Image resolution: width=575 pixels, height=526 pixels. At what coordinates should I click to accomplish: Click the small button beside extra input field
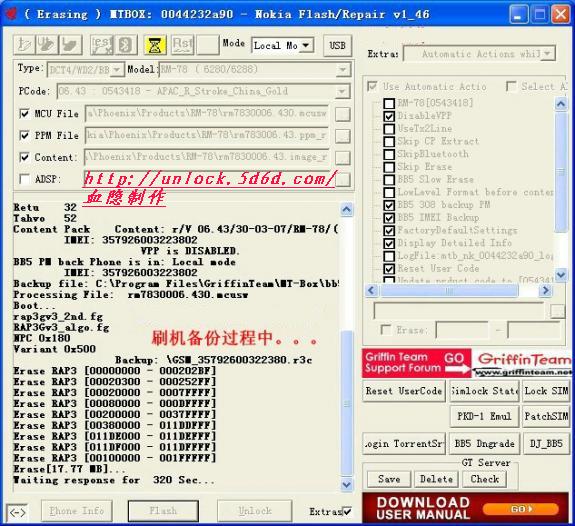pos(557,311)
